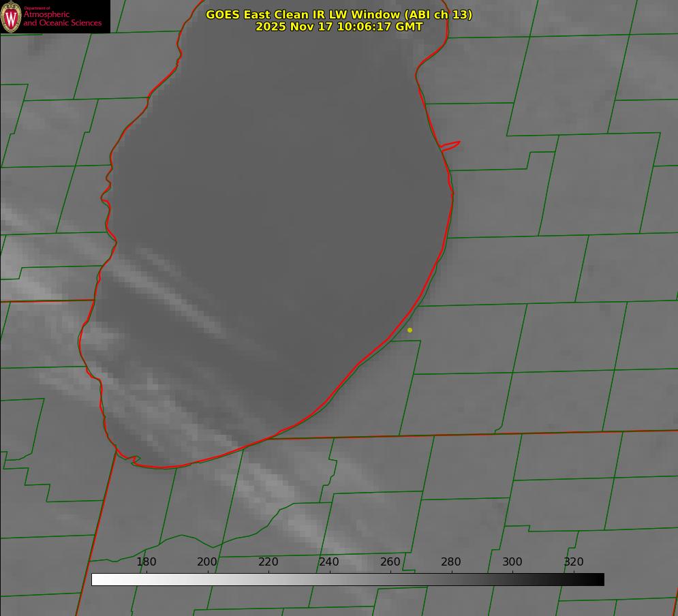Click the colorbar below the 260 label
This screenshot has height=616, width=678.
[390, 579]
